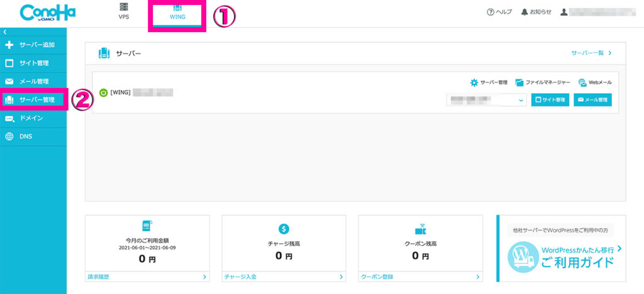Screen dimensions: 644x294
Task: Collapse the sidebar with the chevron
Action: pyautogui.click(x=4, y=31)
